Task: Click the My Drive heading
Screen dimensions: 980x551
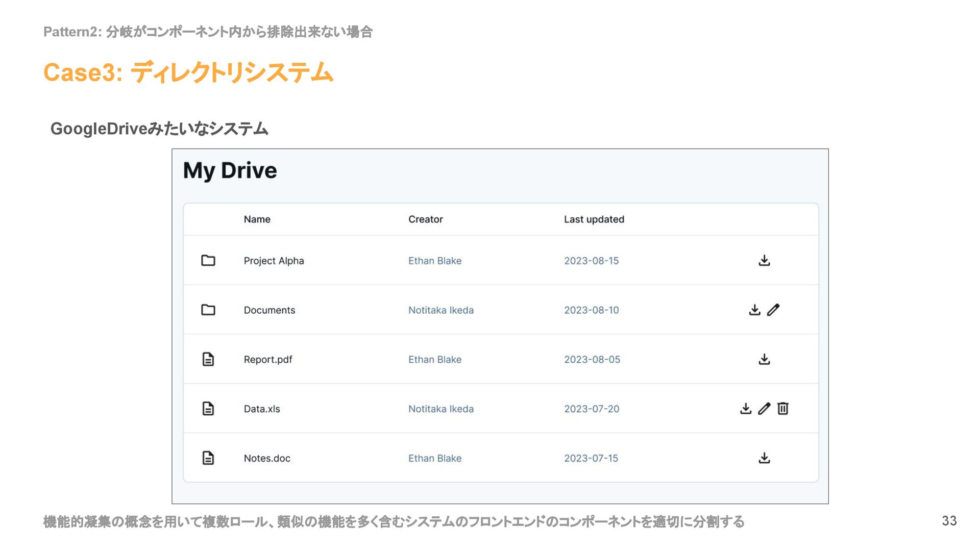Action: click(x=230, y=170)
